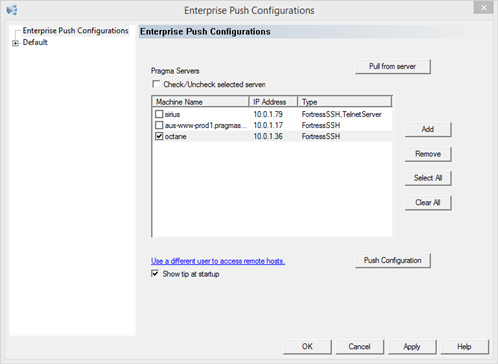This screenshot has height=364, width=498.
Task: Click the Cancel button
Action: (360, 347)
